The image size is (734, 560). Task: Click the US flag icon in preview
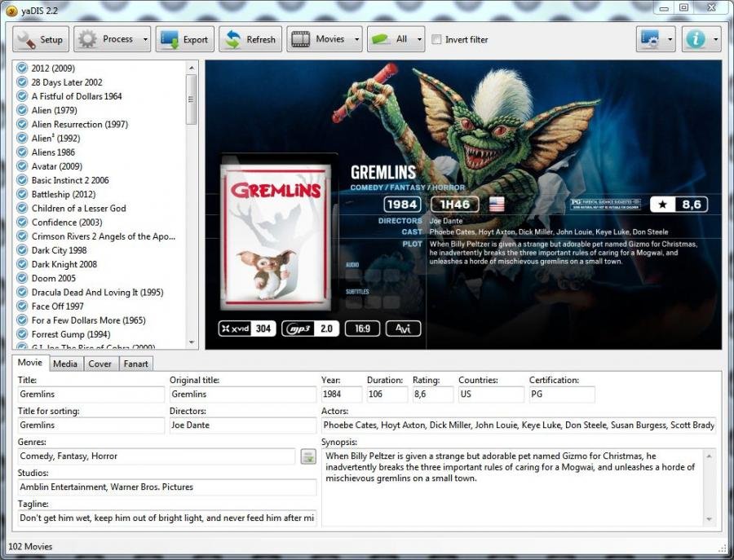497,205
